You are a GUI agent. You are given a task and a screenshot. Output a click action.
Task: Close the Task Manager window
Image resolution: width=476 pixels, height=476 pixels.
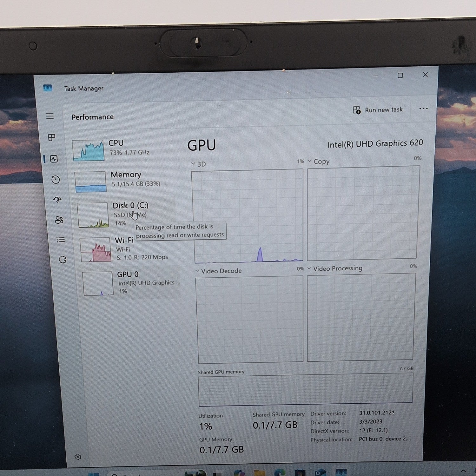pyautogui.click(x=425, y=75)
